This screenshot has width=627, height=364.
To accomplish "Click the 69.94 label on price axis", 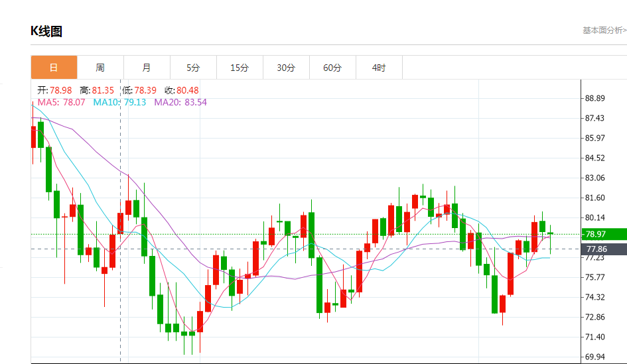I will click(594, 357).
